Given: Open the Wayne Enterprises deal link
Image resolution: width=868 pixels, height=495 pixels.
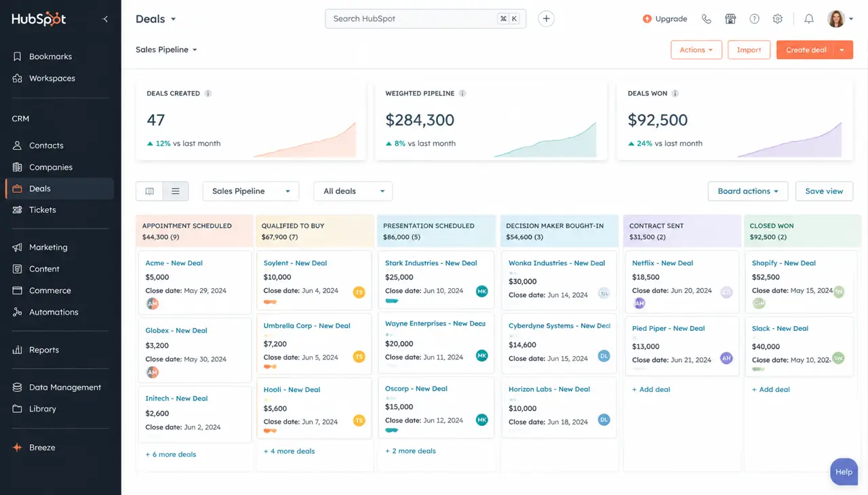Looking at the screenshot, I should tap(435, 323).
